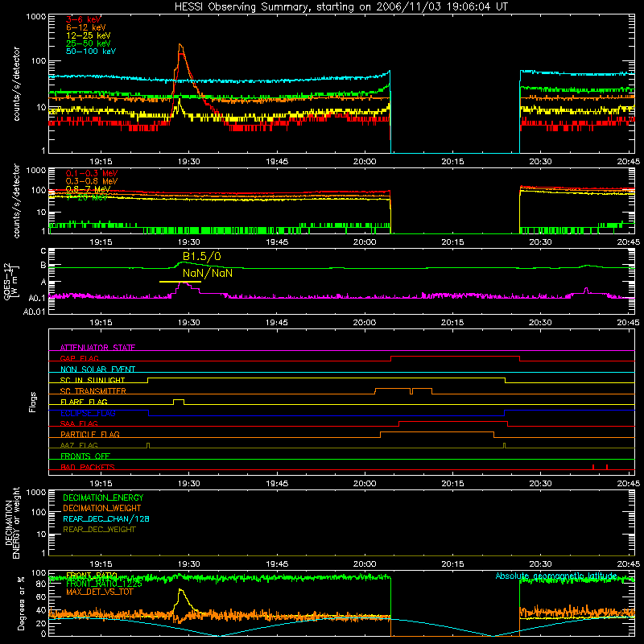Click the '20:00' tick label under flags panel
This screenshot has width=644, height=644.
[x=365, y=484]
